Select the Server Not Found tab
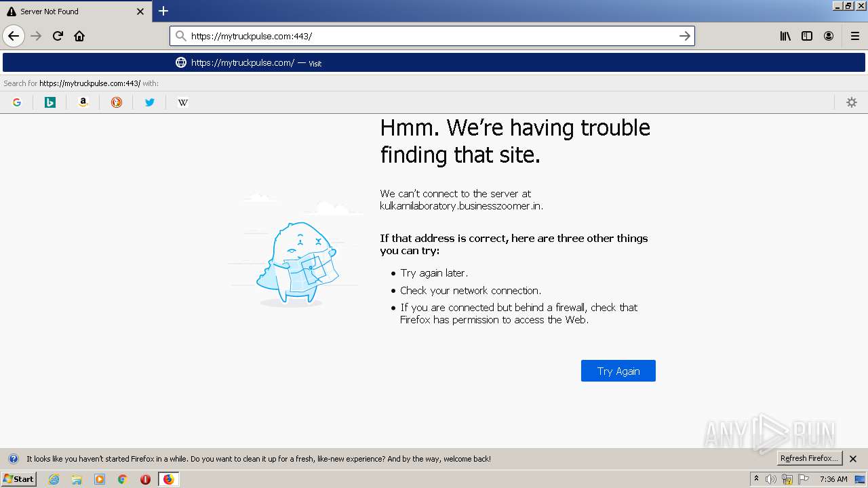This screenshot has width=868, height=488. [75, 12]
